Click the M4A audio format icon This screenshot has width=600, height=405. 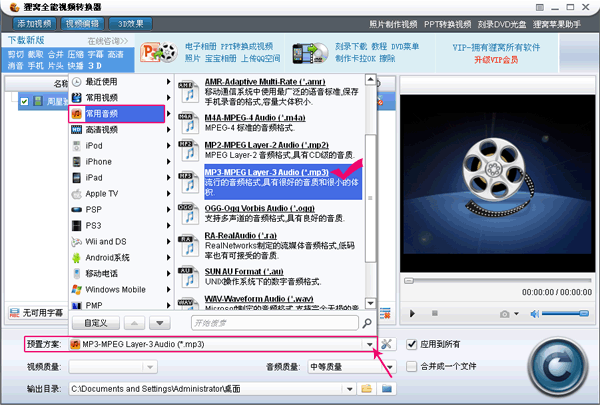coord(188,122)
